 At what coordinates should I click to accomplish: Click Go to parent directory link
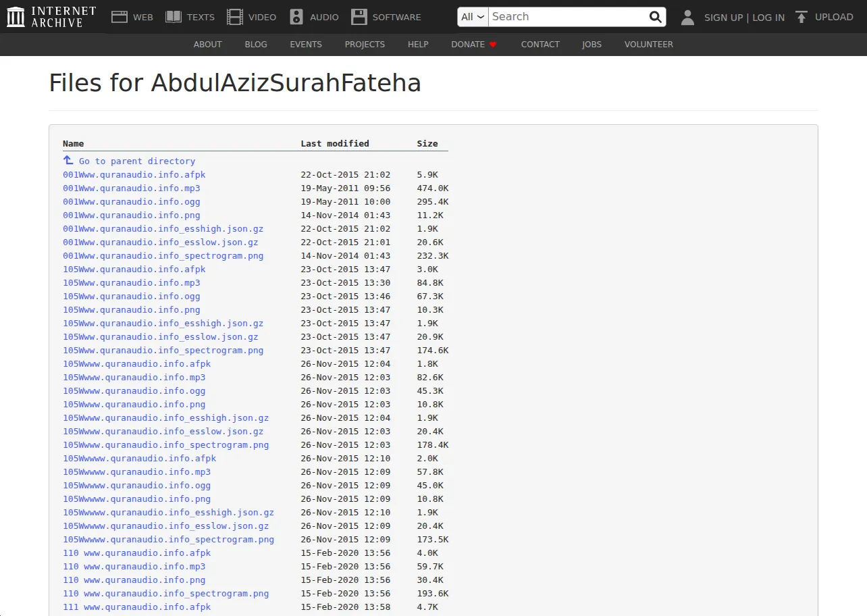tap(137, 161)
